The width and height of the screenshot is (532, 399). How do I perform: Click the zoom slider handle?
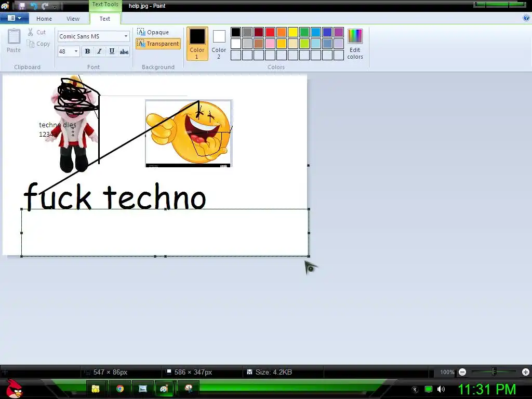[x=494, y=372]
